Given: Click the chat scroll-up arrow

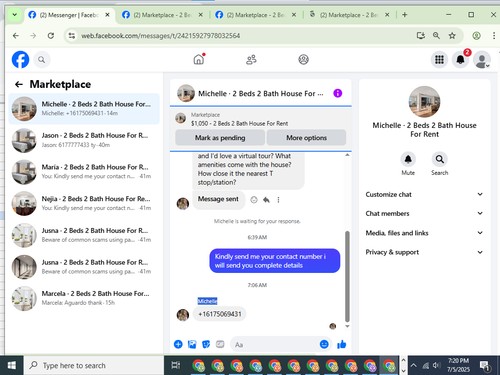Looking at the screenshot, I should 347,155.
